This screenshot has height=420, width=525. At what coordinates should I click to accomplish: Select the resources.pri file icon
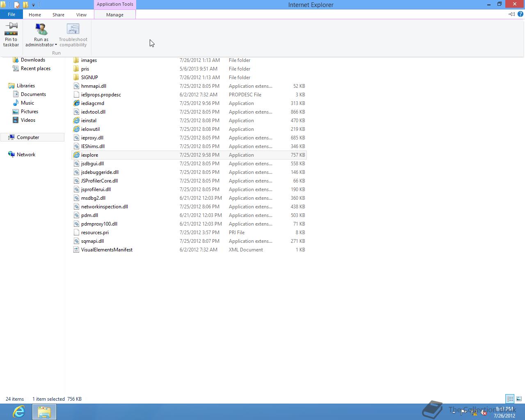click(76, 233)
